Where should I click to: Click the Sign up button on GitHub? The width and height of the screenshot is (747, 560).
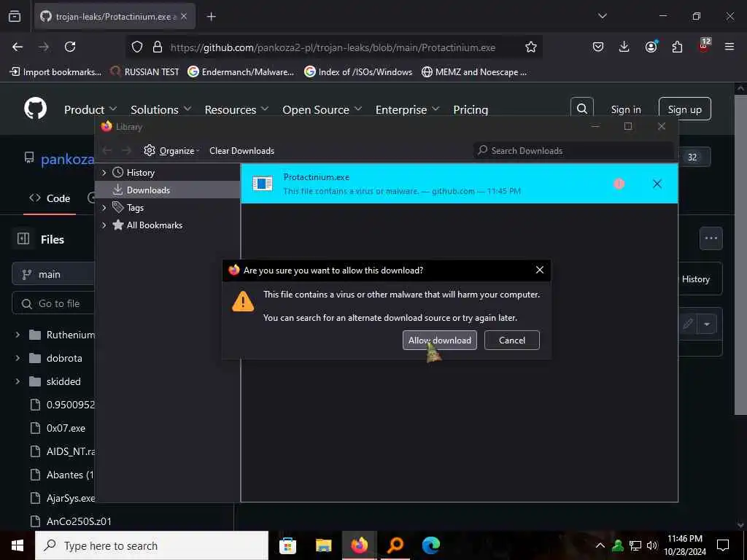coord(684,109)
